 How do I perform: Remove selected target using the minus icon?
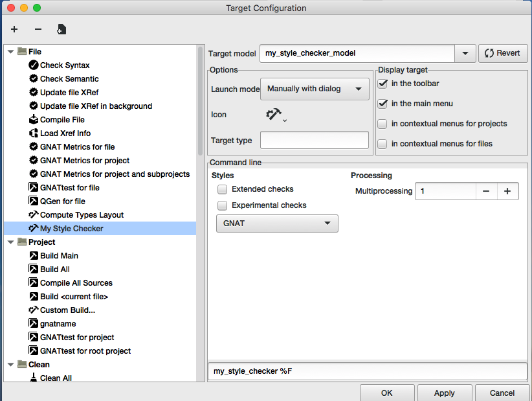(x=38, y=29)
